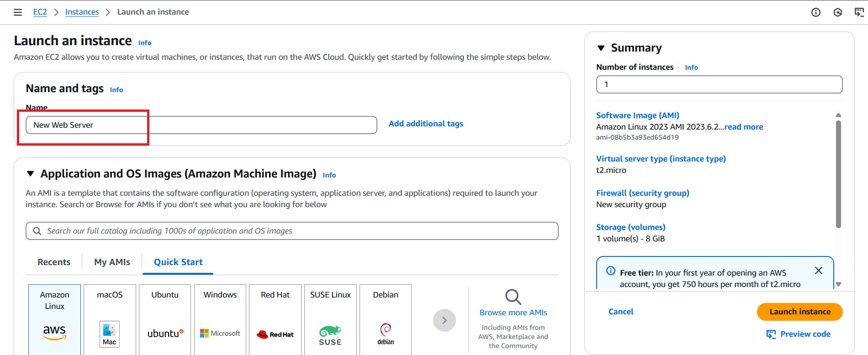Viewport: 868px width, 355px height.
Task: Click Firewall (security group) summary link
Action: point(643,193)
